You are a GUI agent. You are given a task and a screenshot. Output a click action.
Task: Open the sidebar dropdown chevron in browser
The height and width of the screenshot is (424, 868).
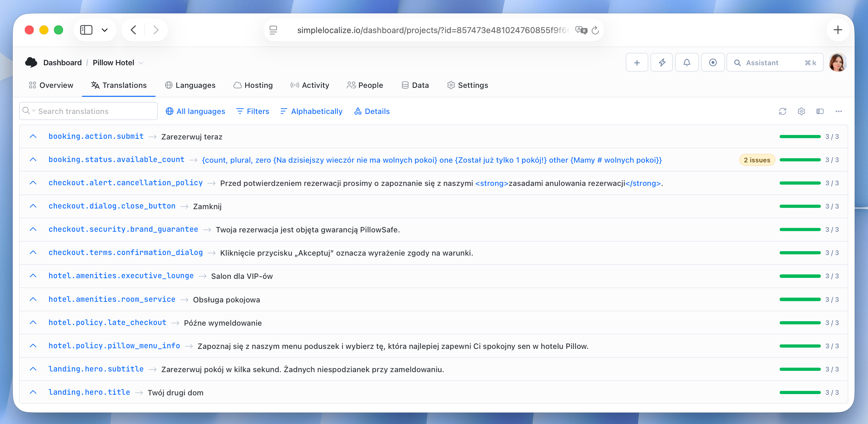[105, 30]
